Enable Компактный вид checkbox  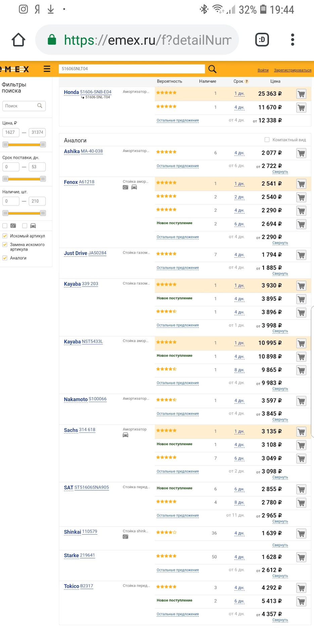click(267, 140)
